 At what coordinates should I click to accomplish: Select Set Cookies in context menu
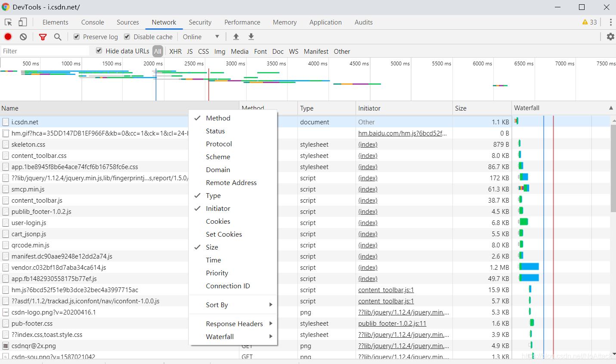pos(233,234)
